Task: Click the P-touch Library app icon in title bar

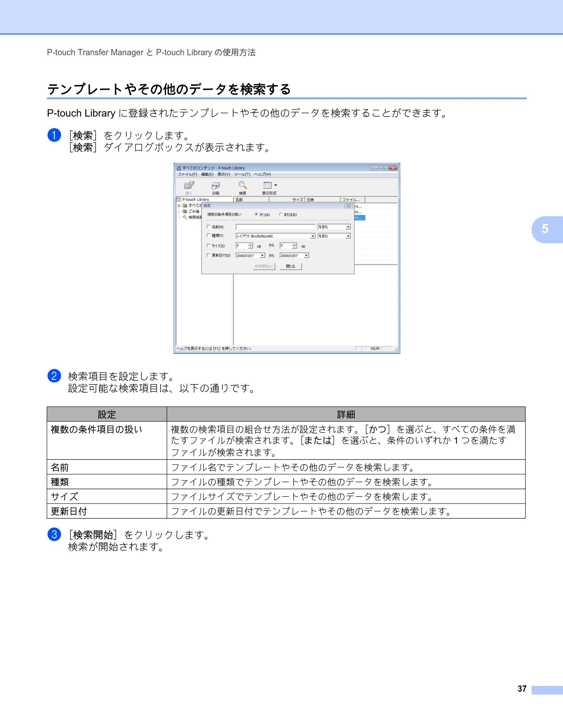Action: point(179,168)
